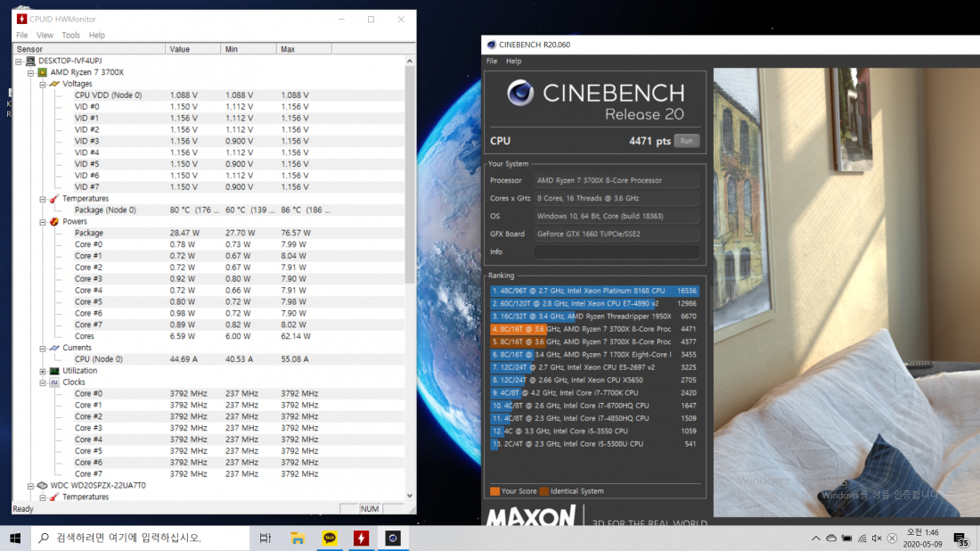Open HWMonitor Help menu
The image size is (980, 551).
click(x=97, y=35)
